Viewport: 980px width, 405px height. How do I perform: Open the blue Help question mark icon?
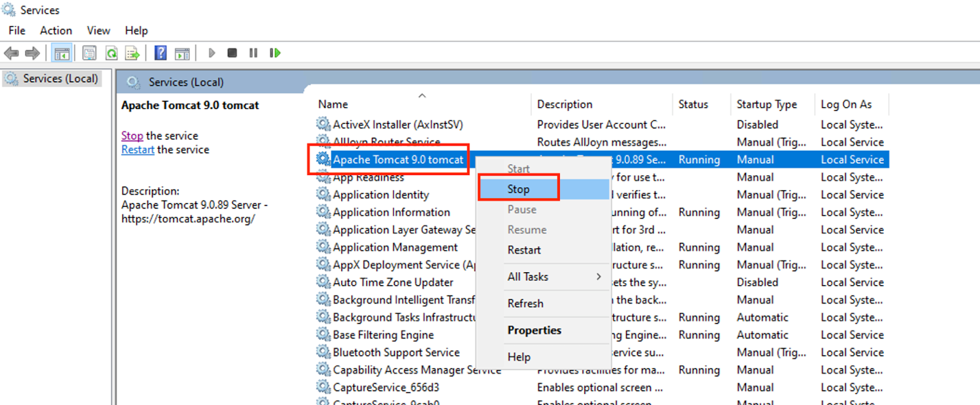click(160, 53)
